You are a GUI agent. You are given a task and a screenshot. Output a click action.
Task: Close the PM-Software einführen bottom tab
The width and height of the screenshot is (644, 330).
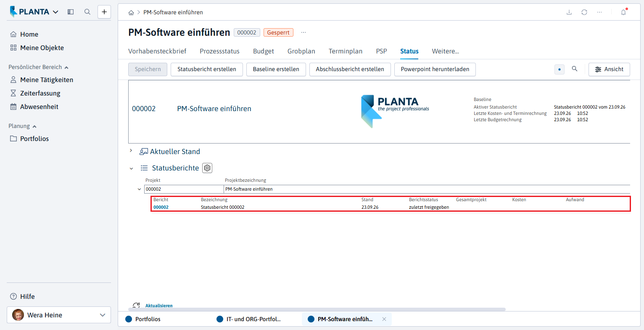pyautogui.click(x=384, y=319)
